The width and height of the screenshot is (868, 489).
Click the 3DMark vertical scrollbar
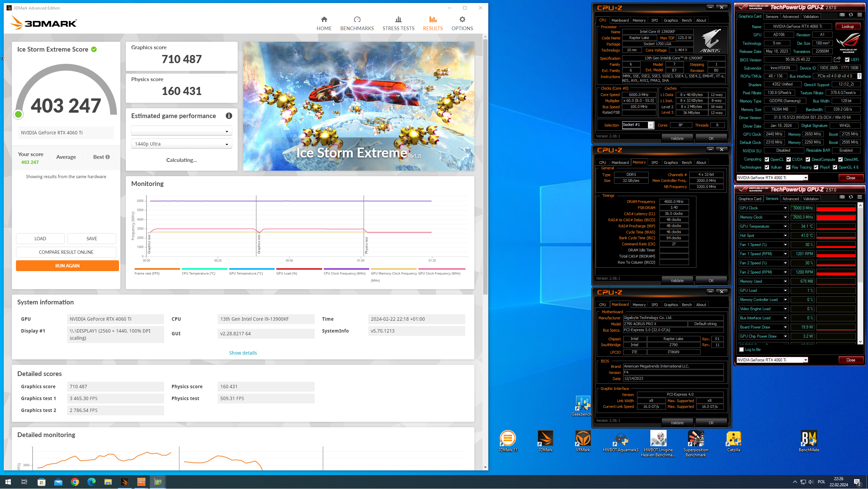tap(485, 166)
